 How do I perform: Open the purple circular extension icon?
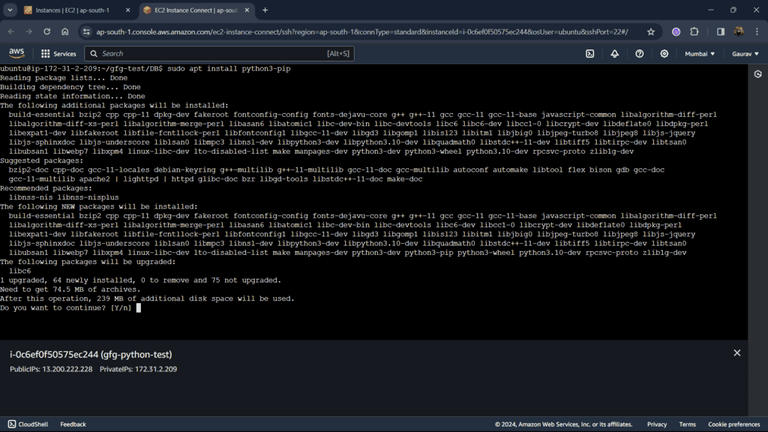(676, 32)
